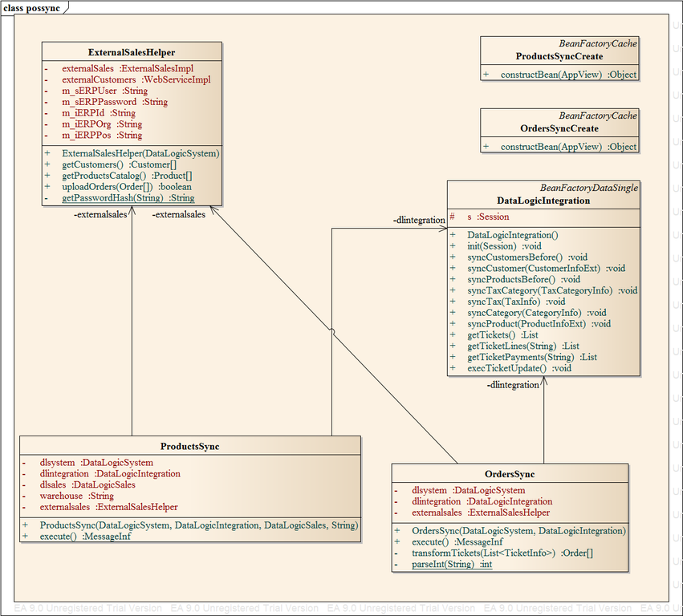Viewport: 683px width, 616px height.
Task: Click the ProductsSyncCreate class header
Action: [559, 57]
